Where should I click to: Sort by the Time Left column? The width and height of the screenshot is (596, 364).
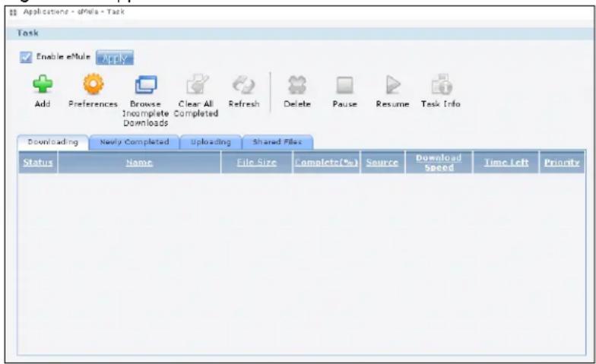pos(506,163)
